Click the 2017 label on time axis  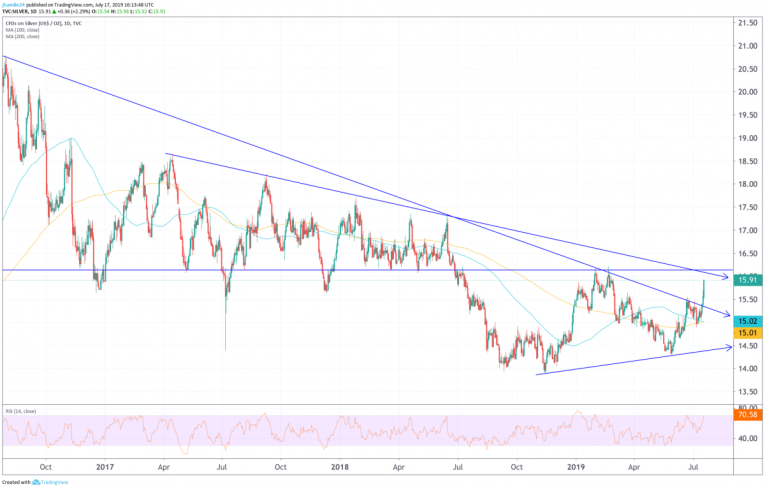(x=106, y=466)
